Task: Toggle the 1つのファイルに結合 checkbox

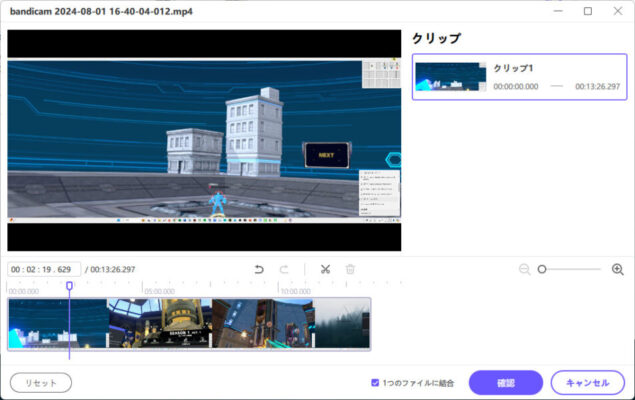Action: pyautogui.click(x=375, y=383)
